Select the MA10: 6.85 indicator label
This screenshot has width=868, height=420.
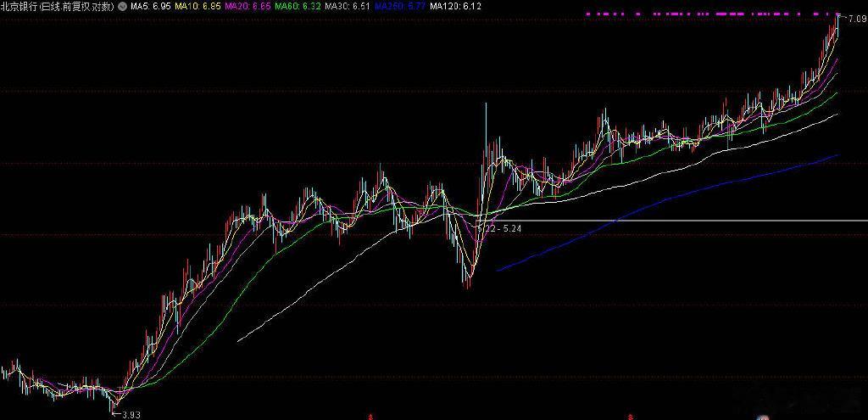(198, 7)
